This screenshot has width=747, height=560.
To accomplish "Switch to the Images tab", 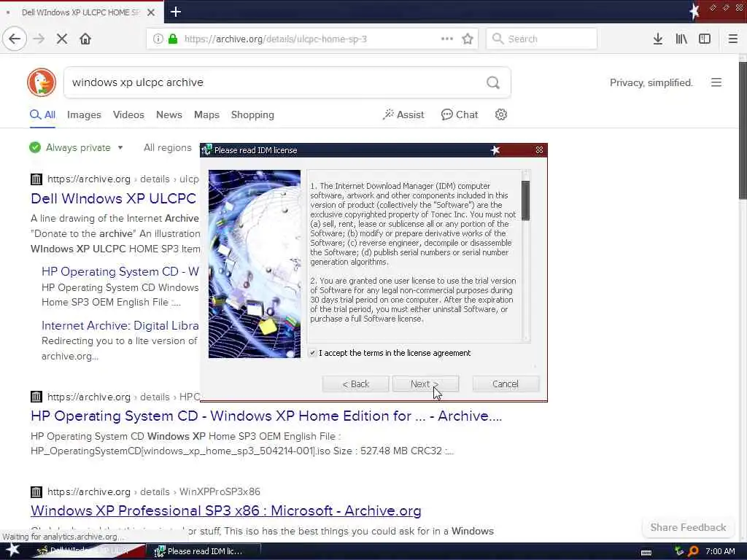I will [84, 114].
